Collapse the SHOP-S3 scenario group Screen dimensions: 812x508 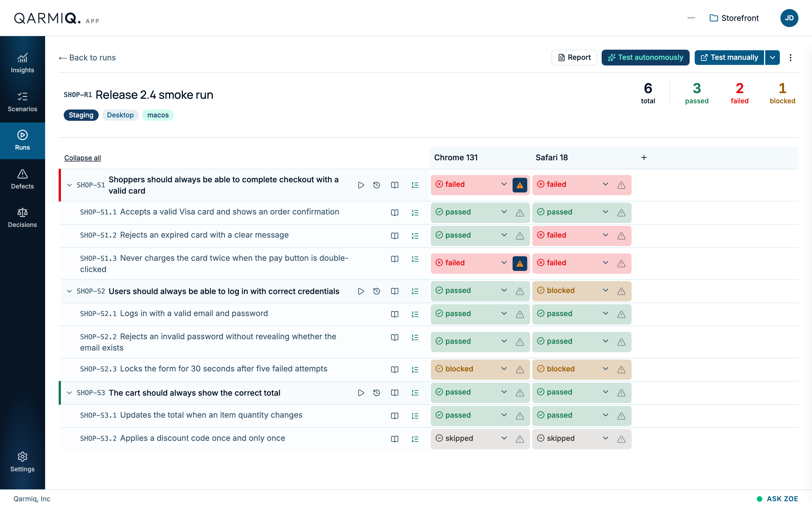tap(69, 393)
